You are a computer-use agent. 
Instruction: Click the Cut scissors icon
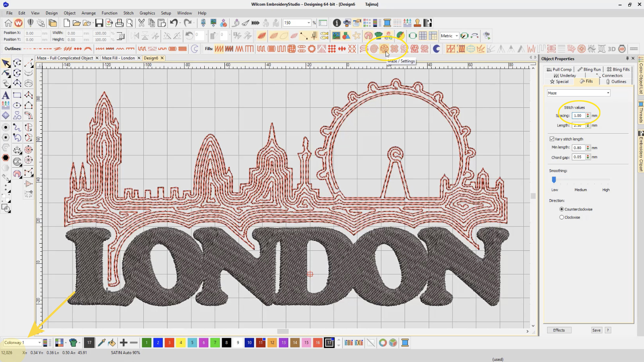(141, 23)
